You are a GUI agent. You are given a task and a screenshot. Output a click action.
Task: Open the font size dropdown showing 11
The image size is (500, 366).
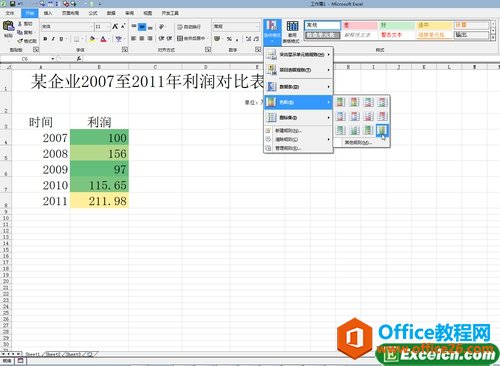[108, 26]
